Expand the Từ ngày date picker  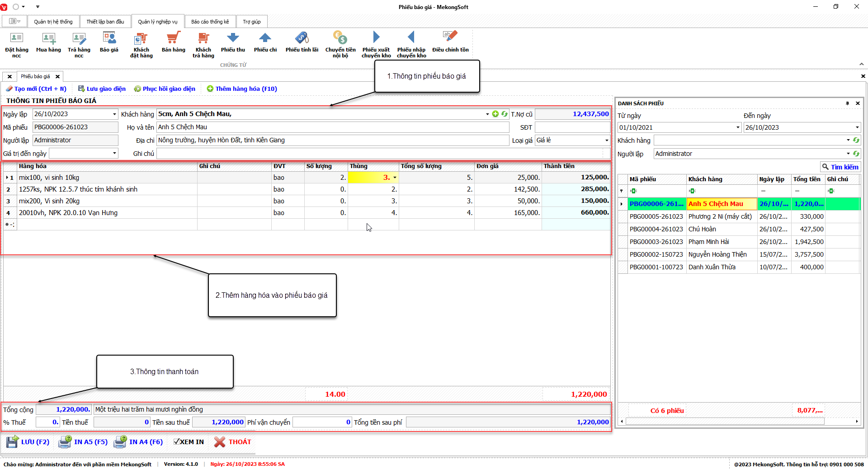(738, 127)
